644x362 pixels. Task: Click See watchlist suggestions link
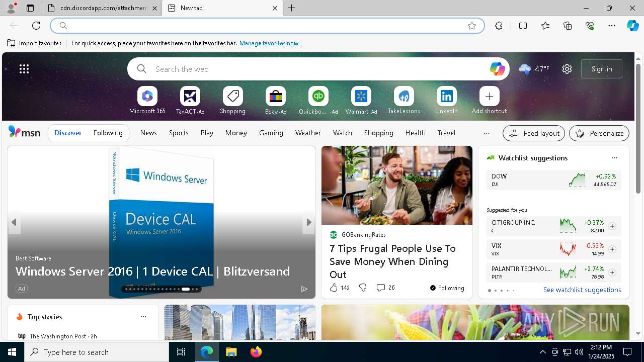click(582, 290)
